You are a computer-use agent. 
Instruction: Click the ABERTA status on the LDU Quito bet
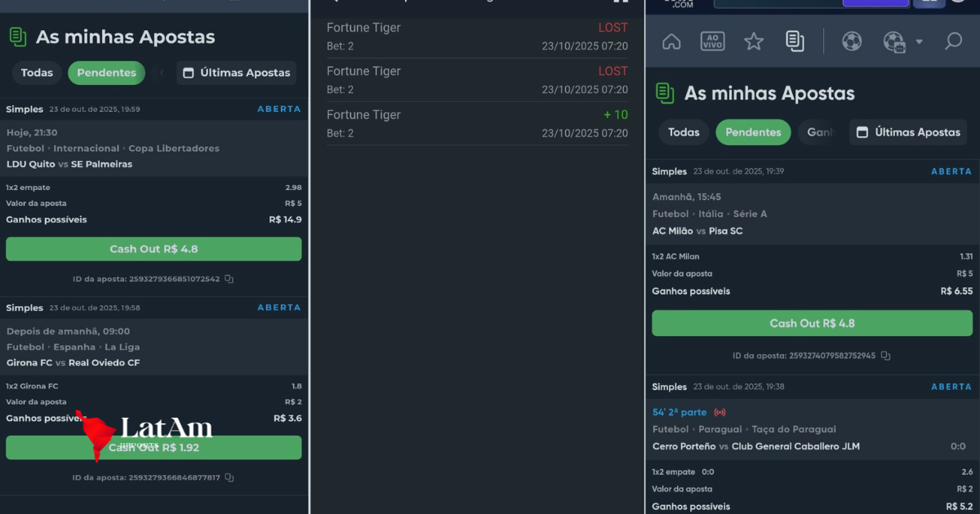tap(279, 109)
